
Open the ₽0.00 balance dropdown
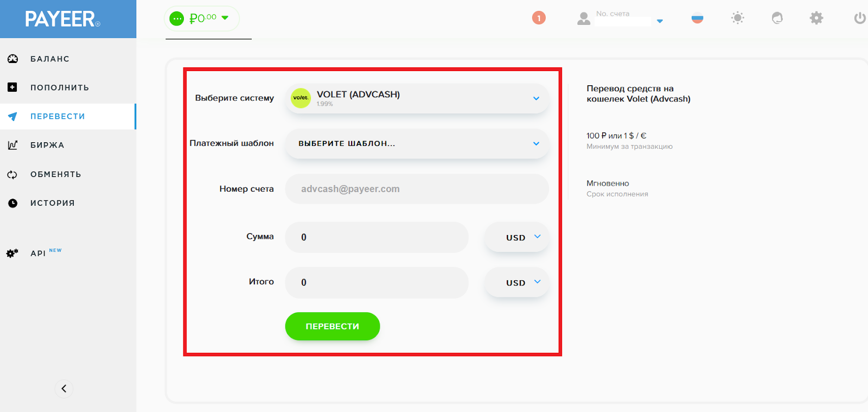tap(202, 18)
